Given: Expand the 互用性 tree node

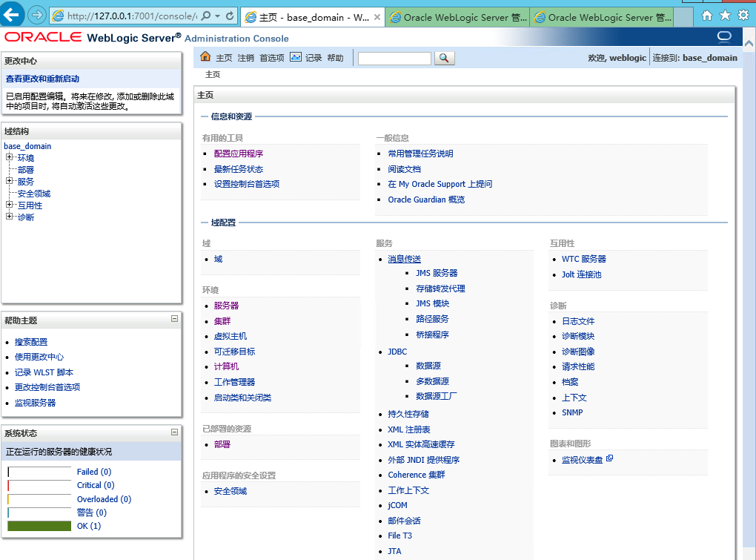Looking at the screenshot, I should (9, 205).
